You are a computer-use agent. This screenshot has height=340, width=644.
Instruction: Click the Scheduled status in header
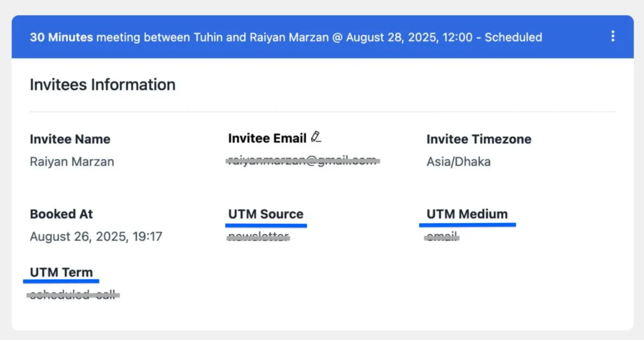(x=513, y=37)
